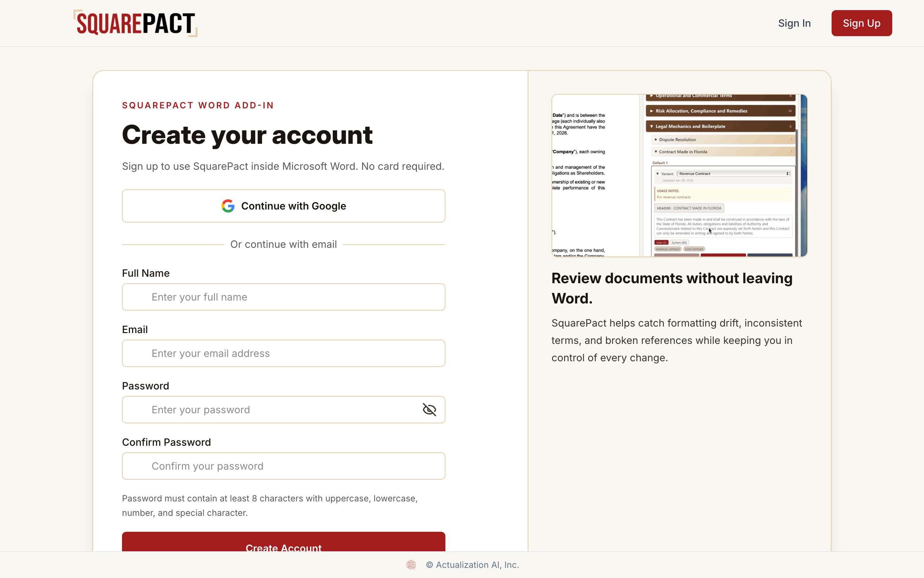Click into the Password field
Image resolution: width=924 pixels, height=578 pixels.
click(x=283, y=409)
